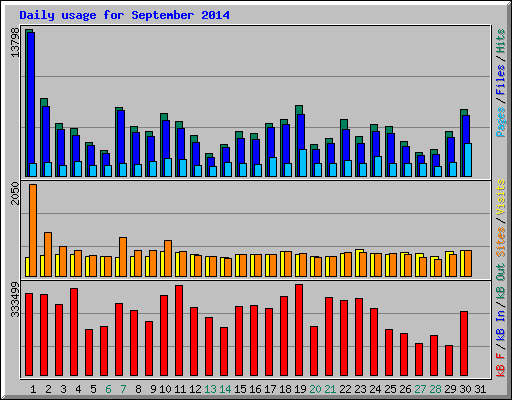Click the 13798 y-axis value
The height and width of the screenshot is (400, 512).
[x=15, y=42]
